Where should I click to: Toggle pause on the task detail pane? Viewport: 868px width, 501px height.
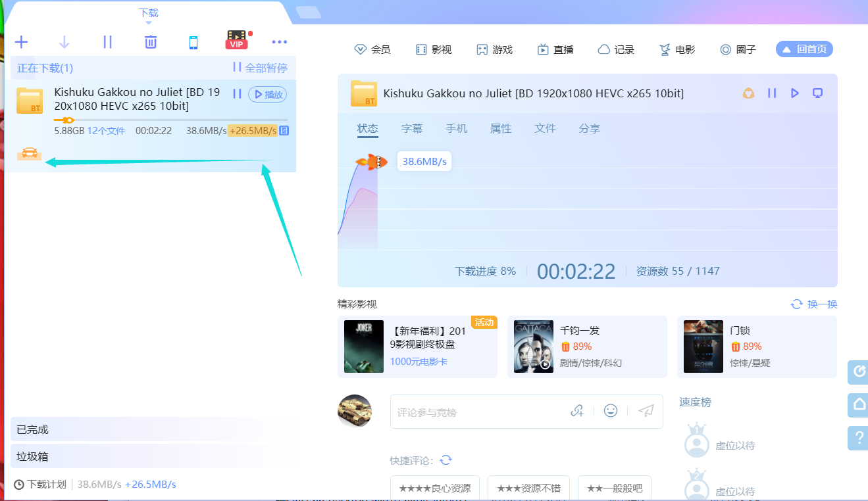click(x=772, y=93)
